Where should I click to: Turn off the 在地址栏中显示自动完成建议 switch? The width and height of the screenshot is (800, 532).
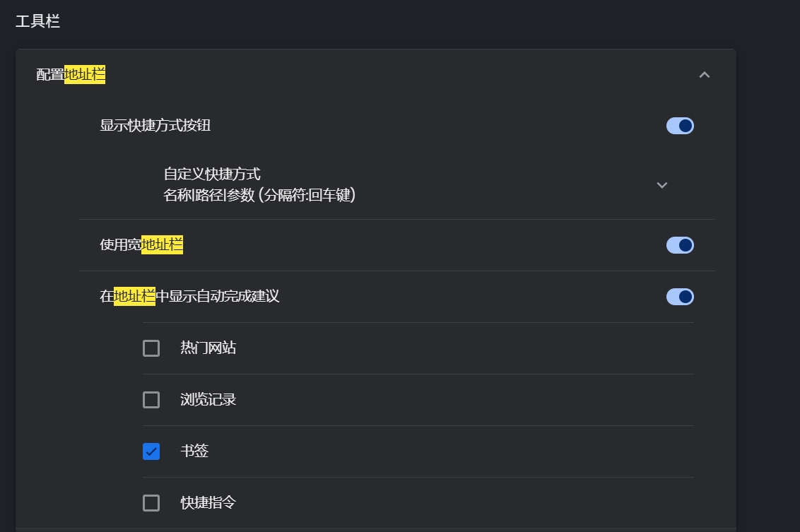coord(680,297)
